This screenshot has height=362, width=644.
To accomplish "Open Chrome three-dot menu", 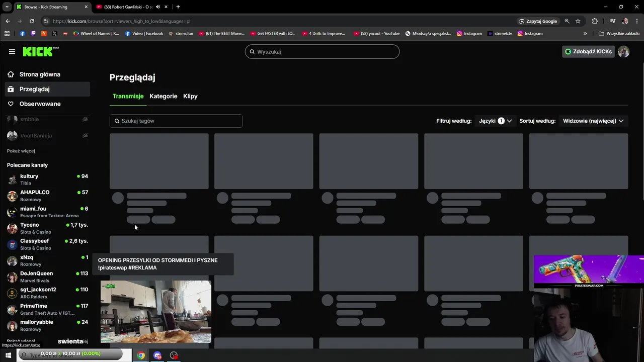I will (x=636, y=21).
